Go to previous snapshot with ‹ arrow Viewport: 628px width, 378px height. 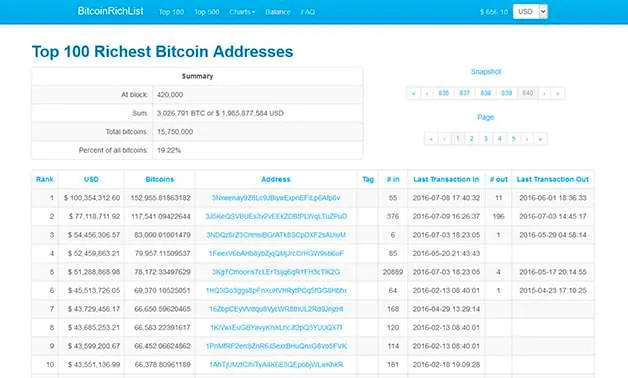tap(427, 93)
